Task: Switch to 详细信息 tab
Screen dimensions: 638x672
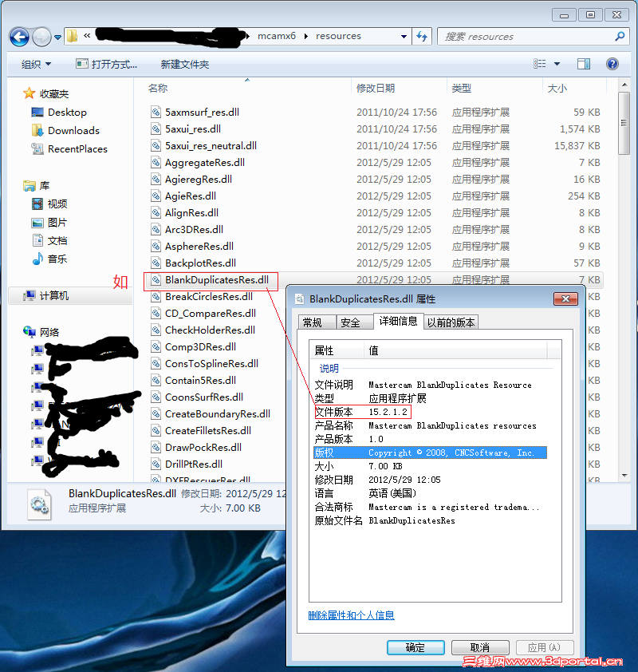Action: [x=398, y=321]
